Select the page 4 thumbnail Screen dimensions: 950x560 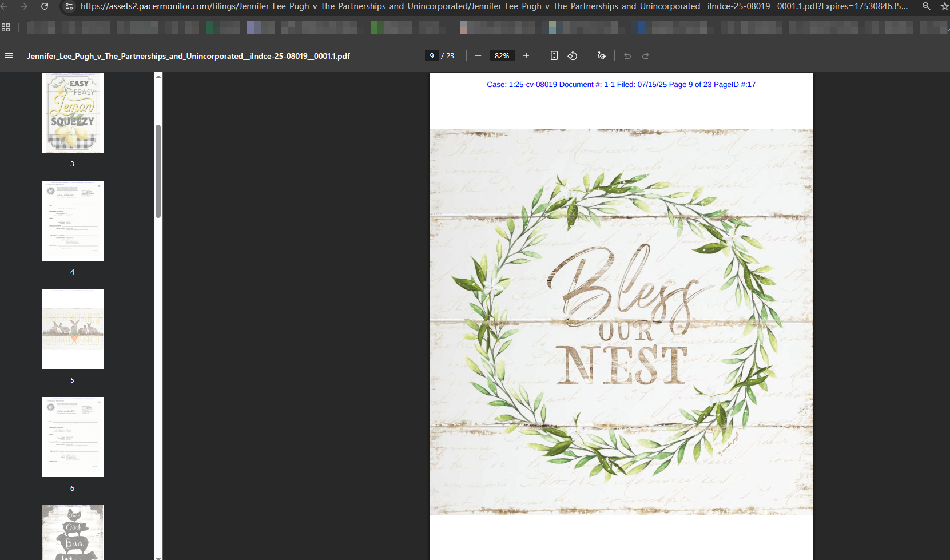73,221
